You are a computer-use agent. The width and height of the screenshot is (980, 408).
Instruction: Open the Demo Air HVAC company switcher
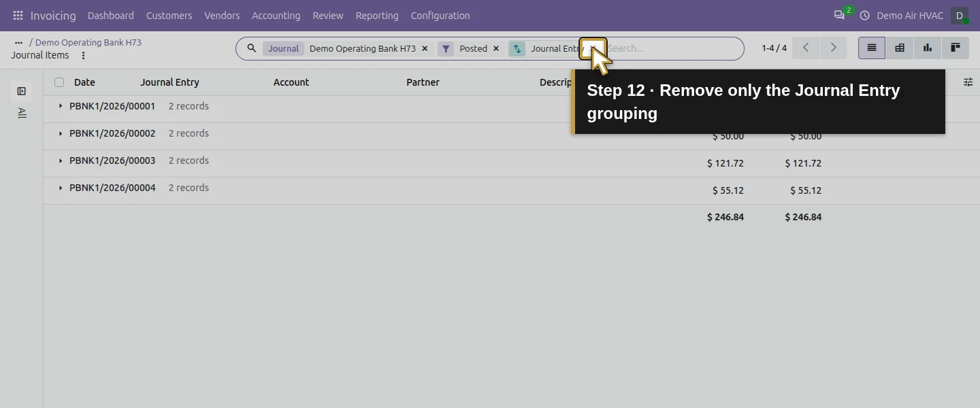point(910,15)
